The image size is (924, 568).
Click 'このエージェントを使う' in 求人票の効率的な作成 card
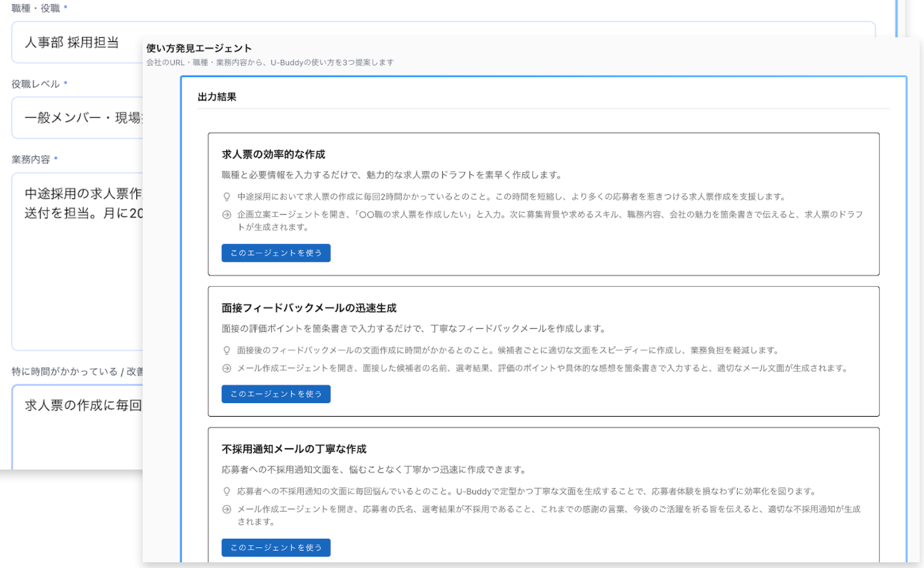(275, 253)
